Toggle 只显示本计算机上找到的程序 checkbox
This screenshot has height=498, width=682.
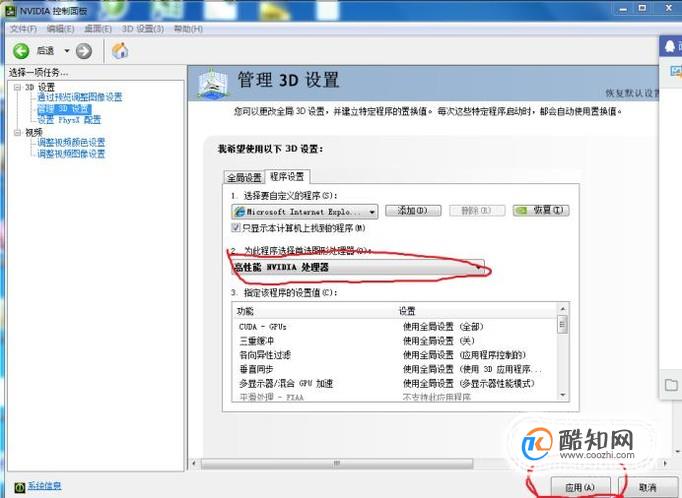236,227
